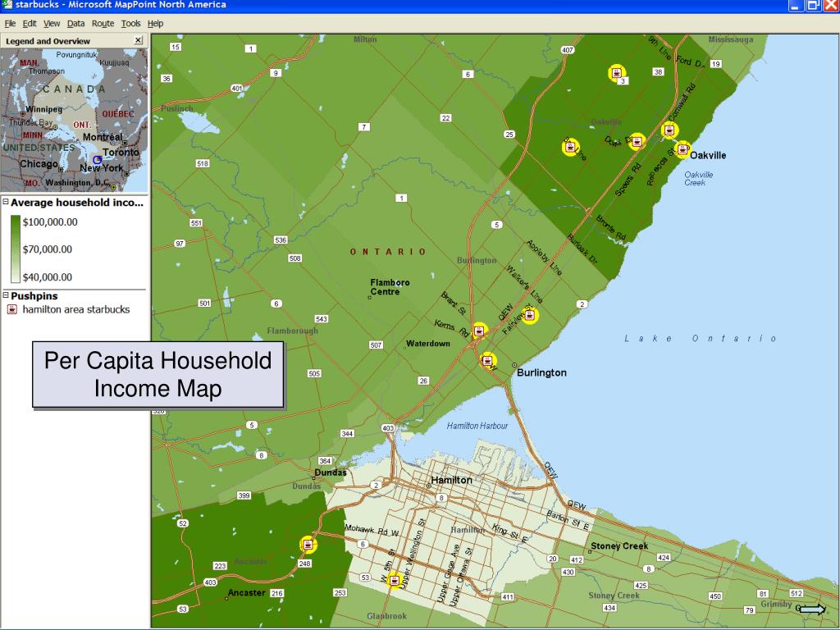Image resolution: width=840 pixels, height=630 pixels.
Task: Open the Data menu
Action: (x=75, y=24)
